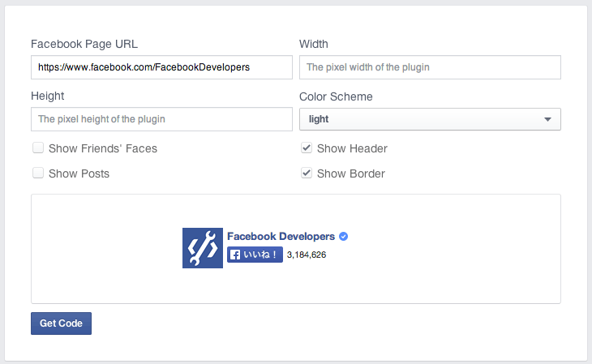The image size is (592, 364).
Task: Click the Facebook Like (いいね!) button
Action: [255, 255]
